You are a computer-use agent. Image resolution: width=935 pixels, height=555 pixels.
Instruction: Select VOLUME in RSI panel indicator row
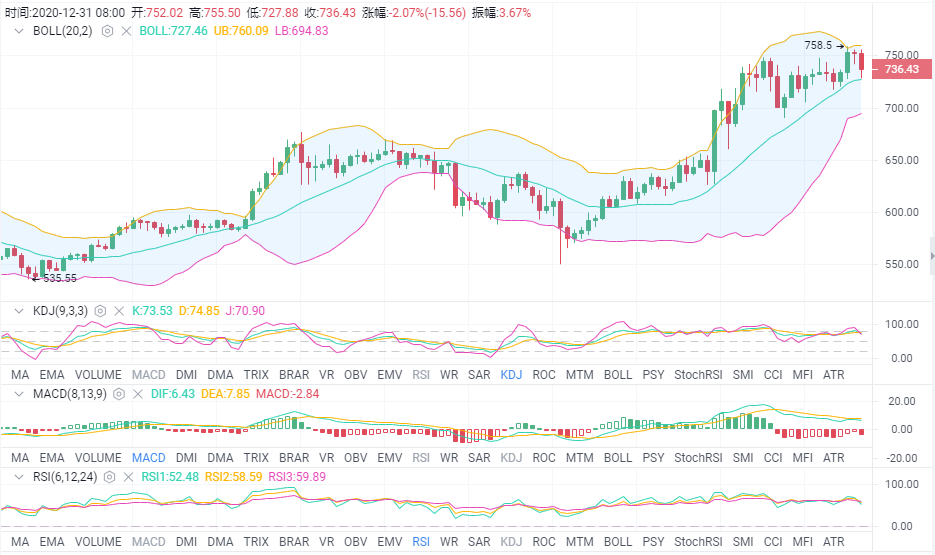(98, 541)
